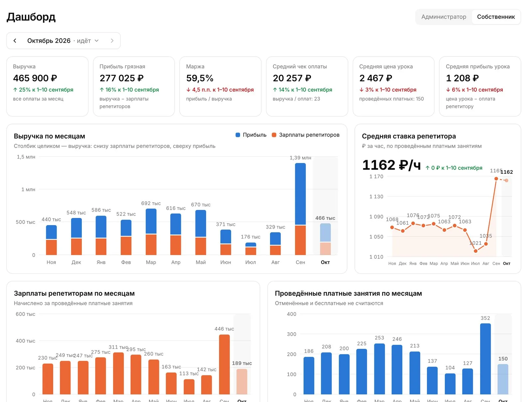Click the '4,5 п.п. к 1–10 сентября' indicator
This screenshot has height=402, width=532.
220,90
